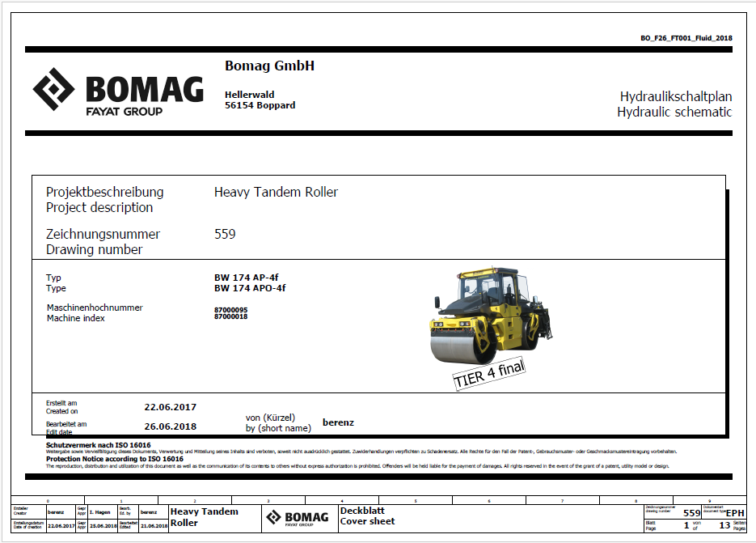Click page number '1' in title block

pos(686,526)
